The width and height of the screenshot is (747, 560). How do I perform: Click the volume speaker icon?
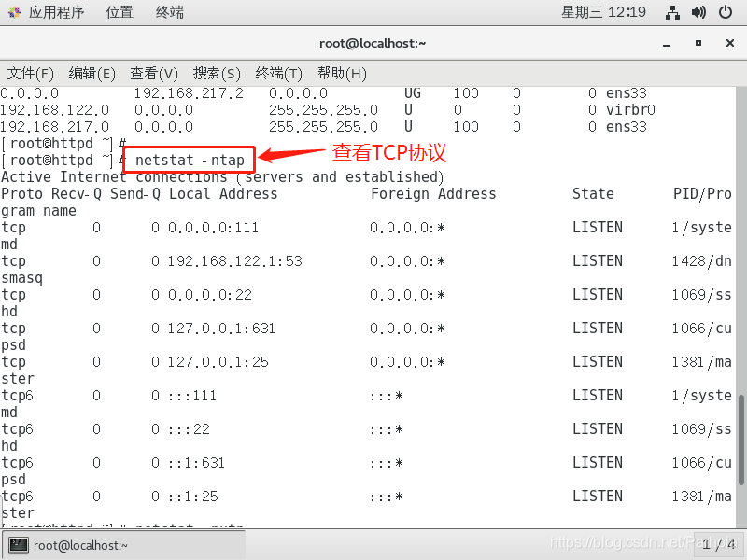[698, 12]
